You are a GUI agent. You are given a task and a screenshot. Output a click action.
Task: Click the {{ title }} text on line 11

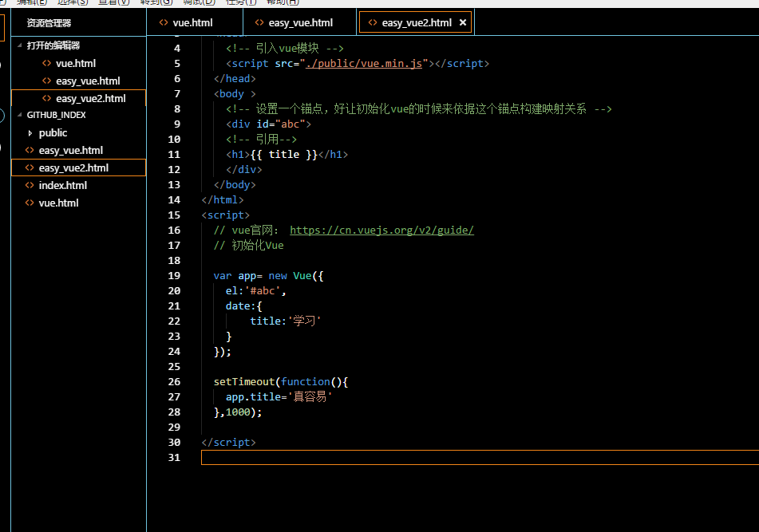[x=283, y=154]
